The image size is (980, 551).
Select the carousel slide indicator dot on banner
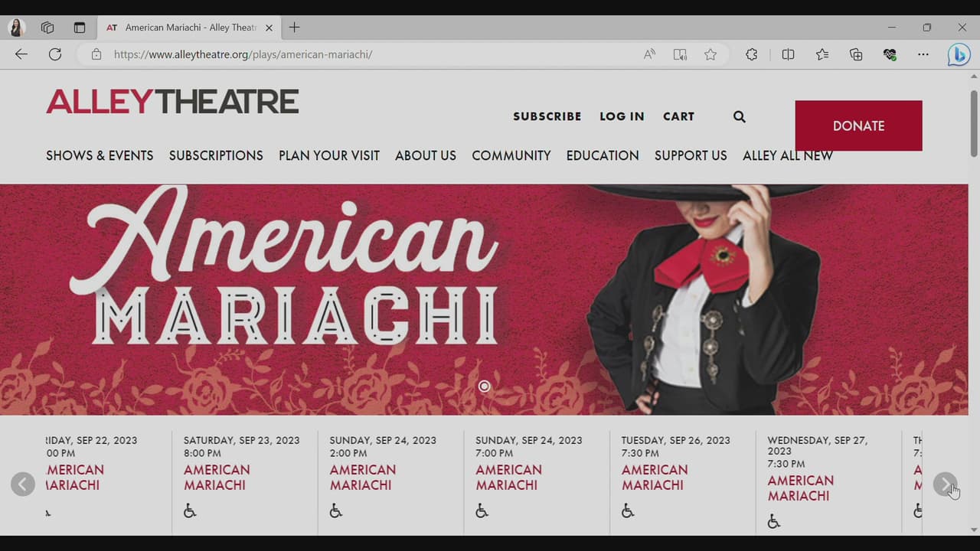[484, 386]
